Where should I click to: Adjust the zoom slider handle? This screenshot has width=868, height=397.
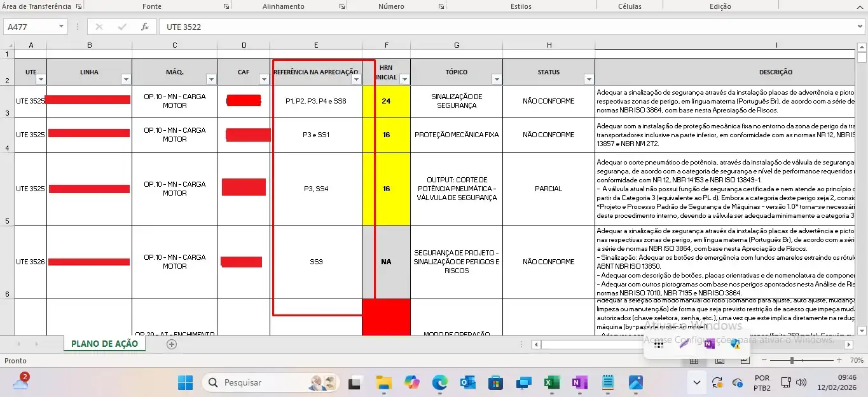click(792, 360)
